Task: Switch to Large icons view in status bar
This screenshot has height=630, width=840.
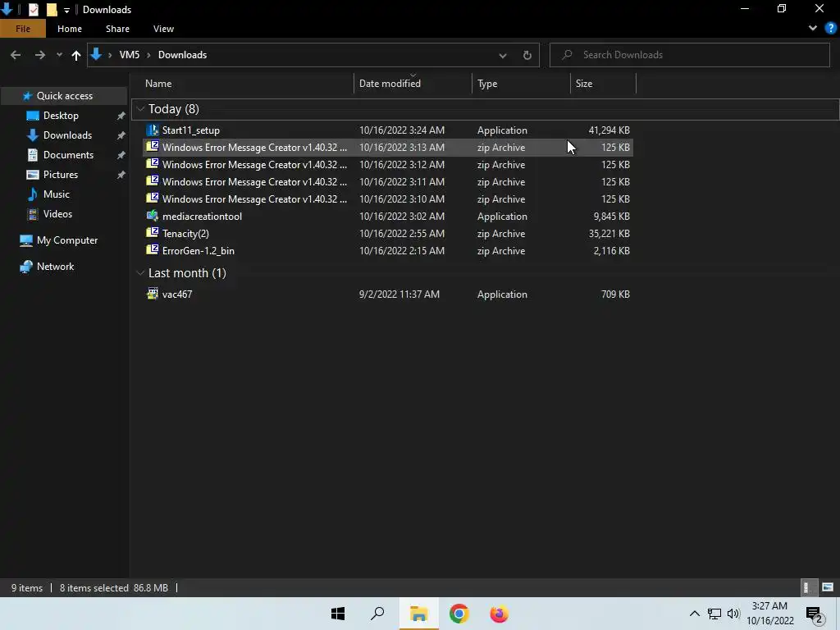Action: pyautogui.click(x=828, y=587)
